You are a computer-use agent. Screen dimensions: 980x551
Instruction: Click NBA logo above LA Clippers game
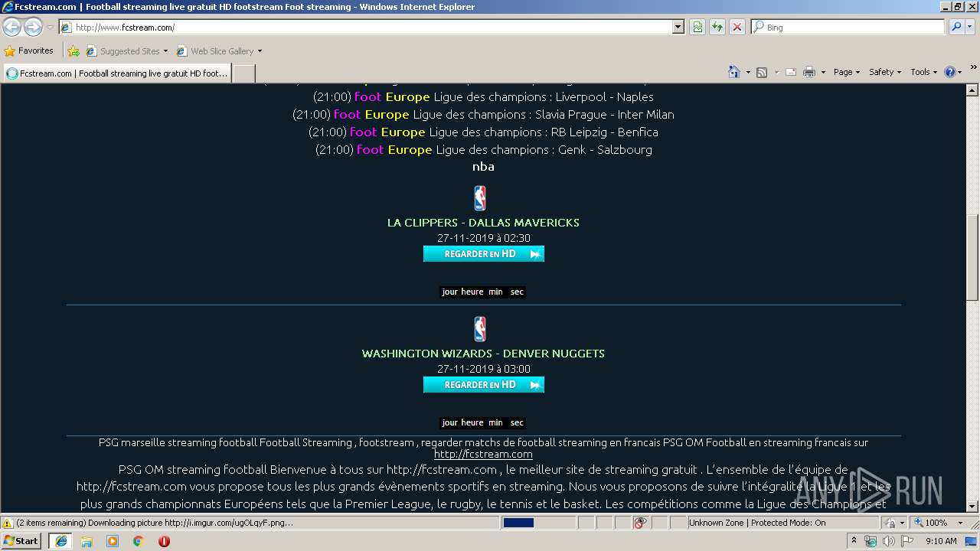point(480,198)
